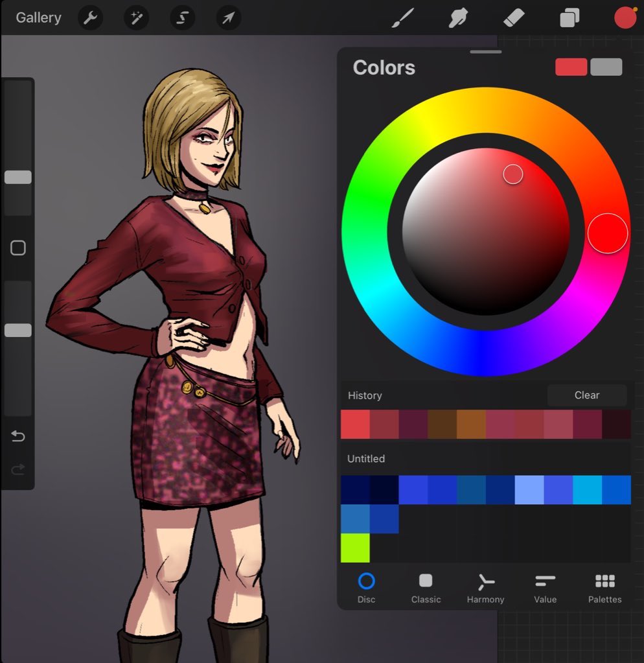The image size is (644, 663).
Task: Tap the green area of hue ring
Action: coord(364,199)
